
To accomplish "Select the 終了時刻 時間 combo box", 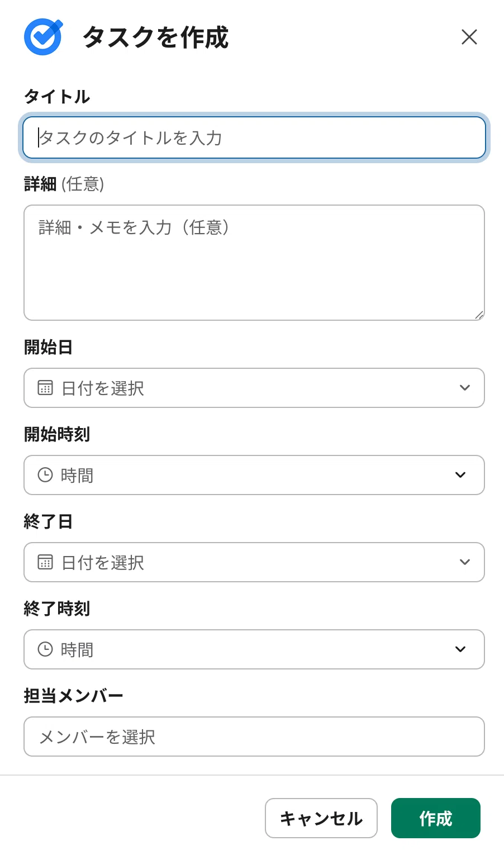I will click(254, 649).
